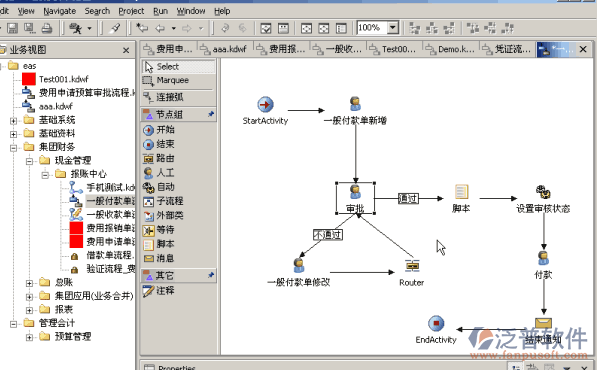Click the print icon in the toolbar
Viewport: 598px width, 371px height.
coord(47,28)
